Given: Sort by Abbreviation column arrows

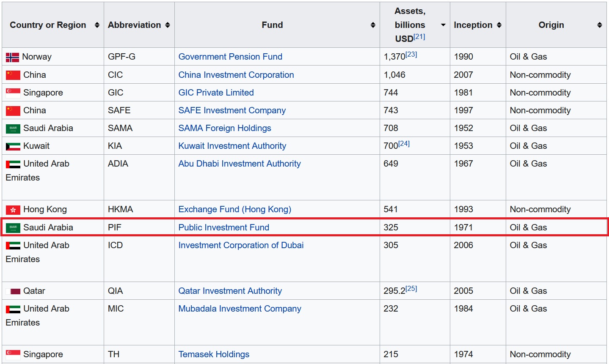Looking at the screenshot, I should [x=168, y=25].
